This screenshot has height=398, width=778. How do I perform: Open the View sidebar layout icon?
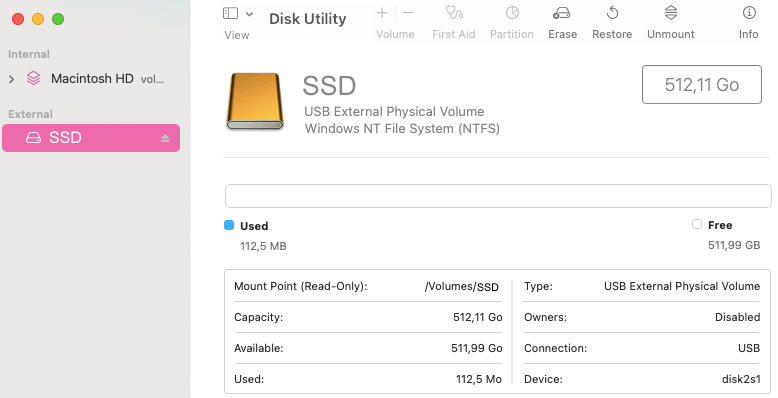tap(230, 13)
